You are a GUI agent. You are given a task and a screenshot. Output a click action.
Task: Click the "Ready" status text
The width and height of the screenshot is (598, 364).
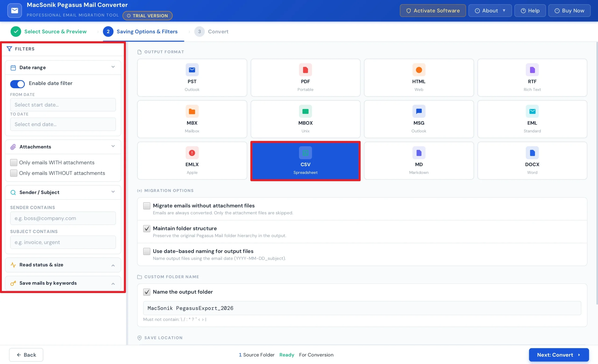point(287,355)
